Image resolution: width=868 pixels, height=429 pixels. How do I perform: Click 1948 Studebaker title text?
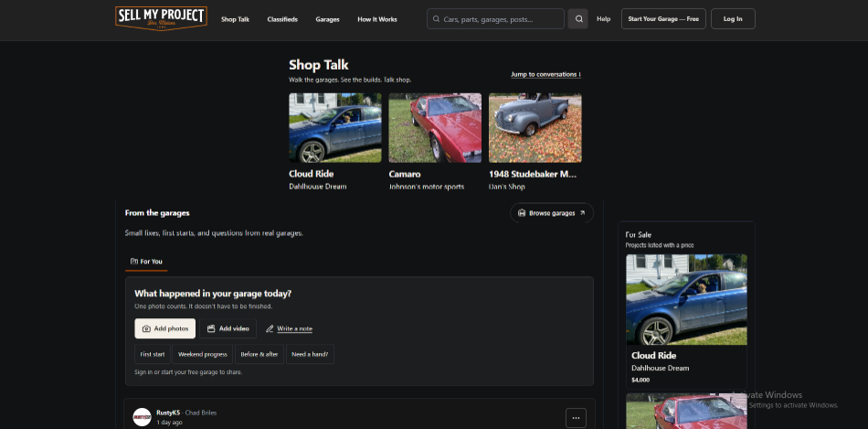(x=533, y=174)
